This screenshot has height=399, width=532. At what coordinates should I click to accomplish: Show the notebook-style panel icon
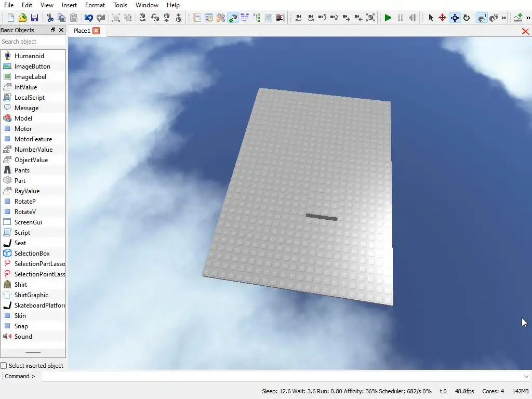click(197, 18)
